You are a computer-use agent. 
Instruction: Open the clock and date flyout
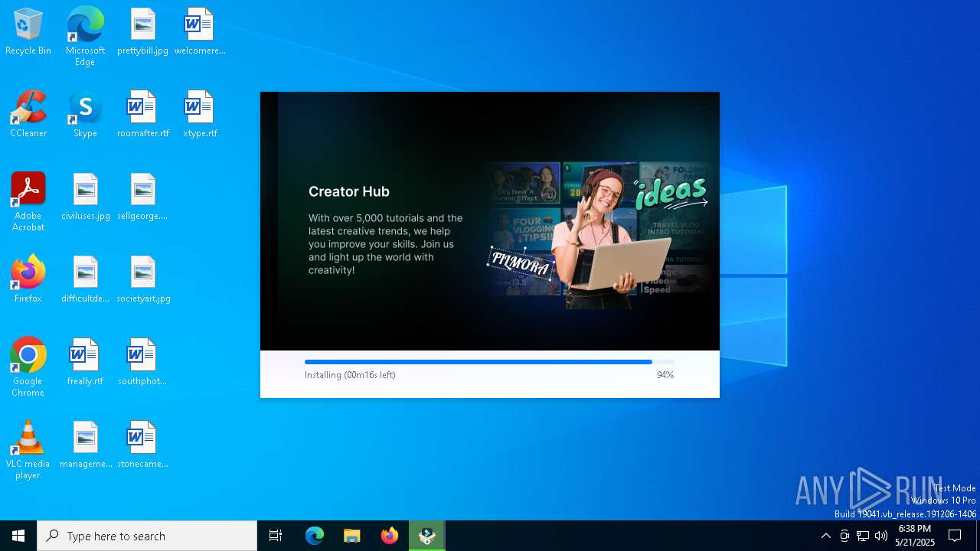915,536
